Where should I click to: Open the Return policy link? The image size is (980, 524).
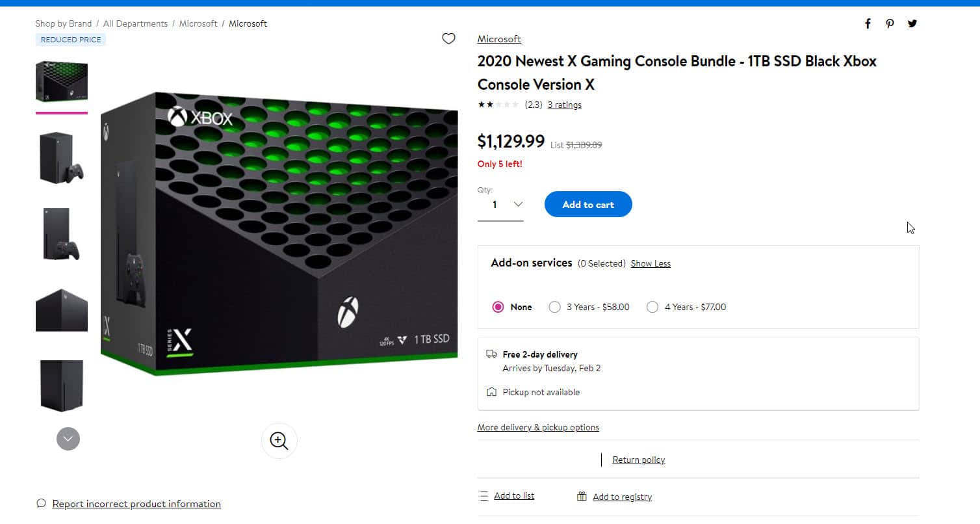[x=638, y=460]
